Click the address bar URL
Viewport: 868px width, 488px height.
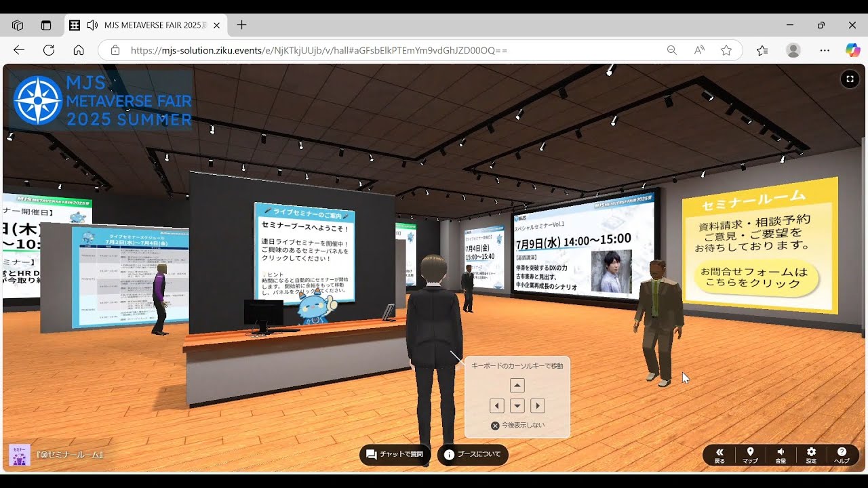[x=319, y=50]
